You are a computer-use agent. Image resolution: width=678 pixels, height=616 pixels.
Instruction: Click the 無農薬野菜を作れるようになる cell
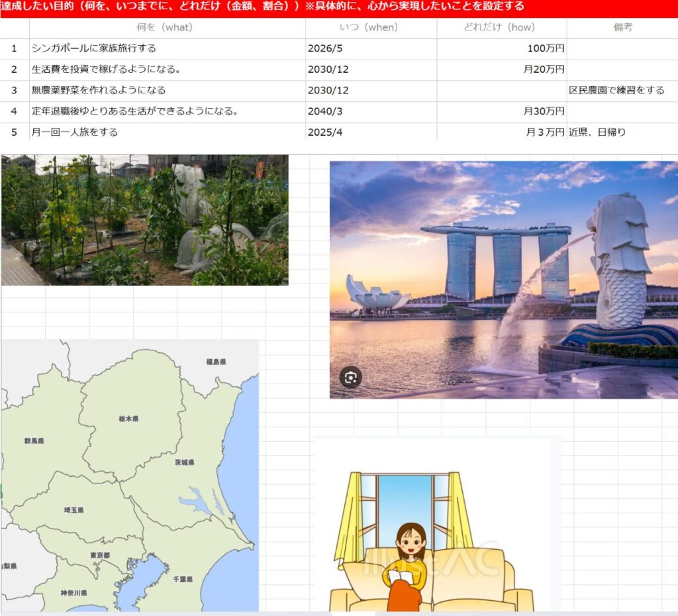point(167,91)
